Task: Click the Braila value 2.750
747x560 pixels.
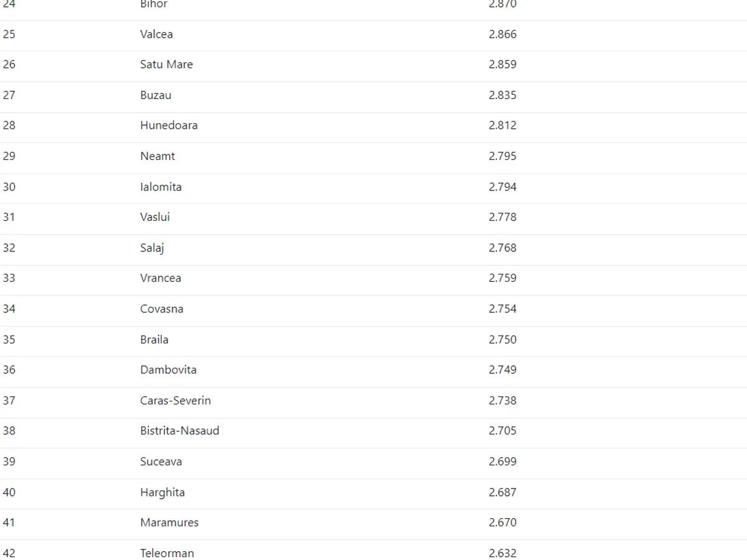Action: pos(502,340)
